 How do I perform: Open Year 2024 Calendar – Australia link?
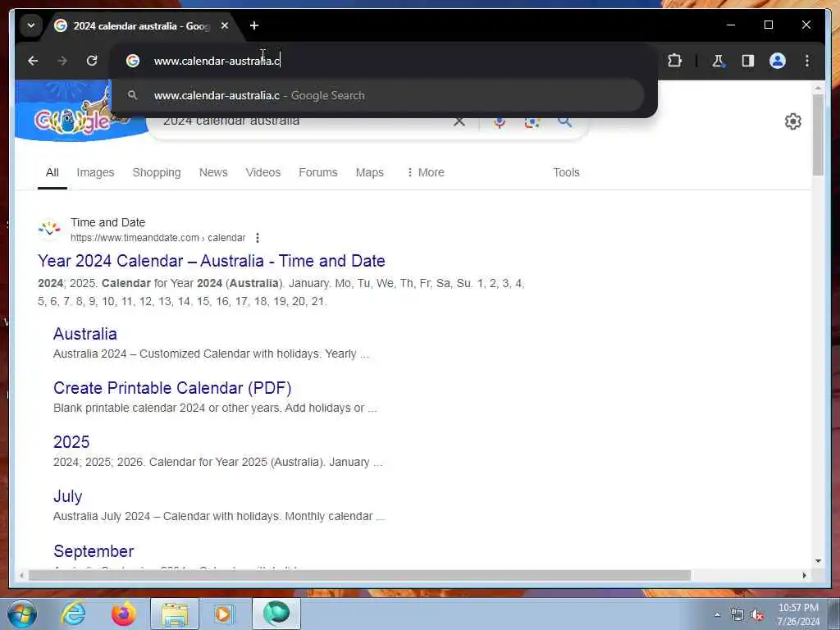[x=212, y=261]
